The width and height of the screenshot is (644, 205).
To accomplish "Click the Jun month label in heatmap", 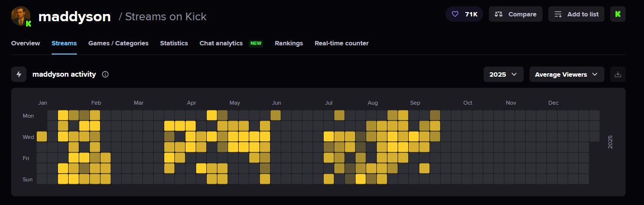I will pos(276,103).
